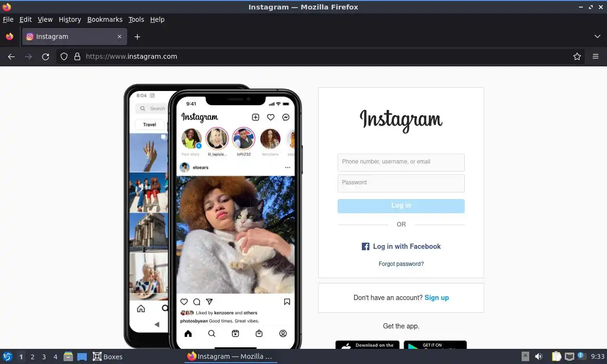This screenshot has width=607, height=364.
Task: Switch to workspace 1
Action: [21, 357]
